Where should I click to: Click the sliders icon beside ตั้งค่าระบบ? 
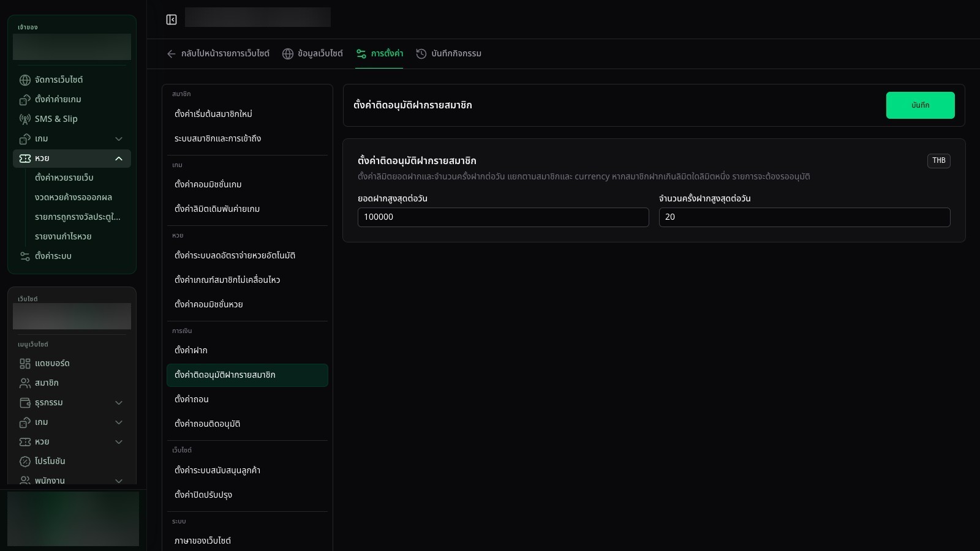tap(25, 257)
